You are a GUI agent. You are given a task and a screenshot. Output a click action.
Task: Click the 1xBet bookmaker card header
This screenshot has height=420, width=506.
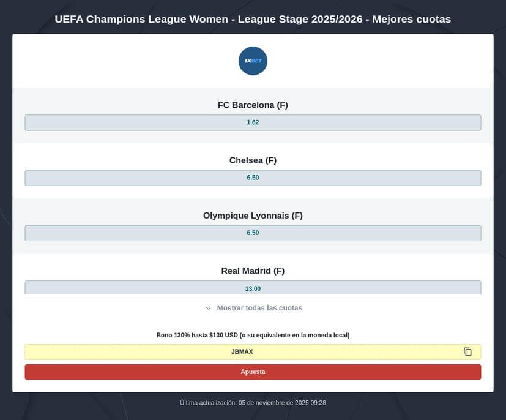pyautogui.click(x=253, y=61)
